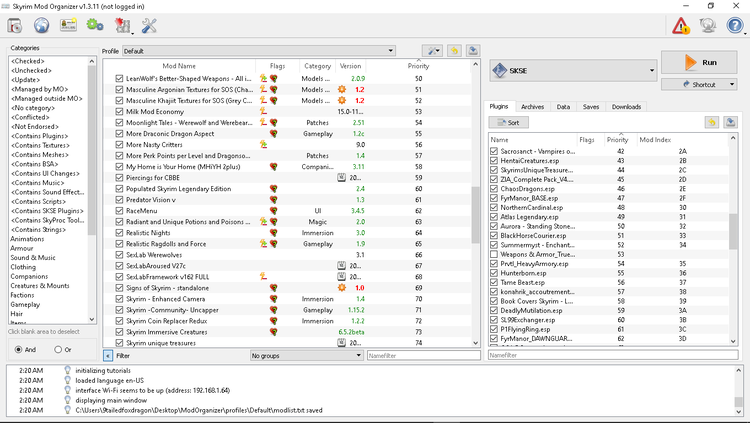Click the Tools puzzle-piece icon
The image size is (750, 423).
pos(122,25)
